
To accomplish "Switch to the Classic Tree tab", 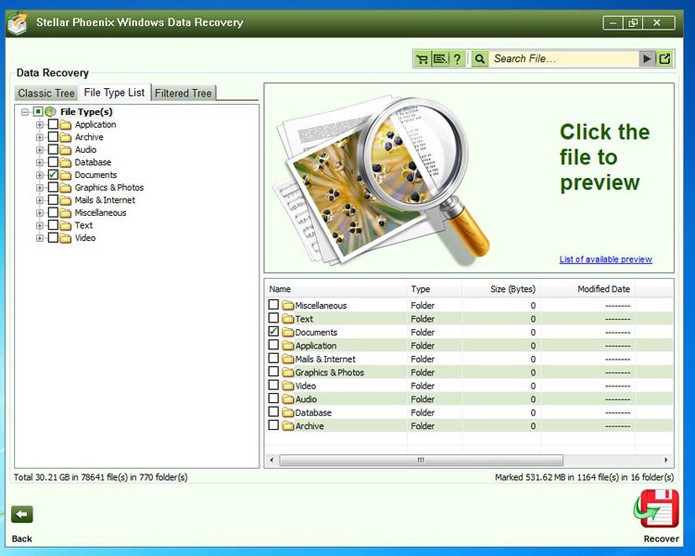I will point(46,93).
